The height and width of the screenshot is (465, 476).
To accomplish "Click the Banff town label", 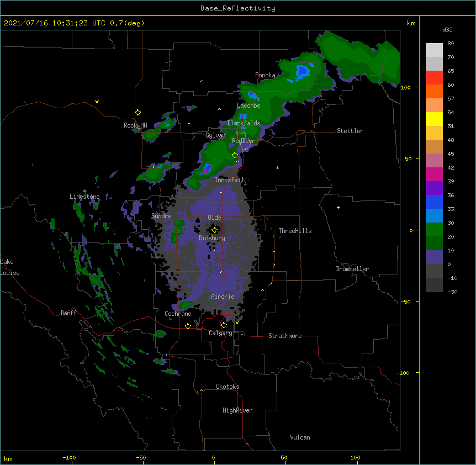I will 68,313.
